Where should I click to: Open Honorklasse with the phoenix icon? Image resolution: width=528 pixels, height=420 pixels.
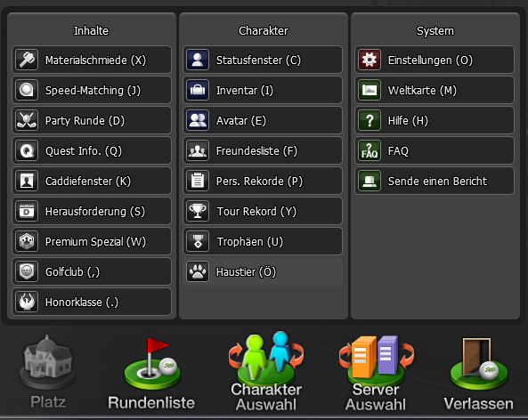pos(27,302)
